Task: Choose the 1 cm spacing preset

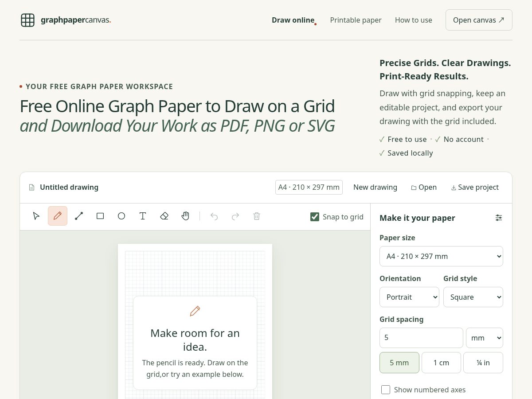Action: click(x=441, y=363)
